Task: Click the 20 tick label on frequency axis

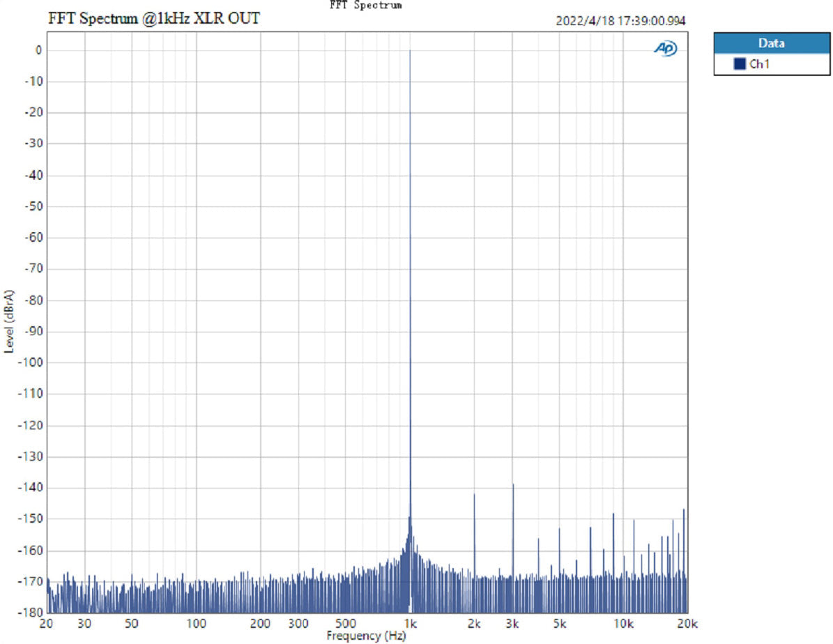Action: [x=47, y=624]
